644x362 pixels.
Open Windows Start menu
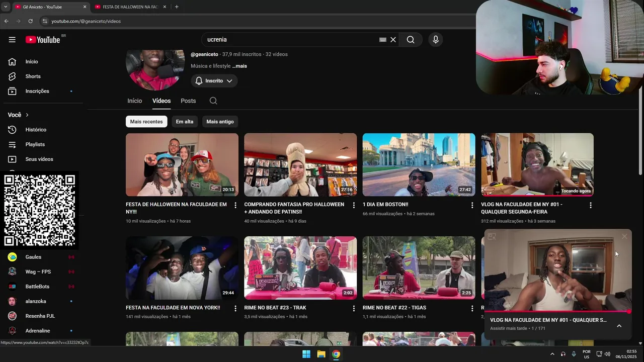tap(306, 354)
